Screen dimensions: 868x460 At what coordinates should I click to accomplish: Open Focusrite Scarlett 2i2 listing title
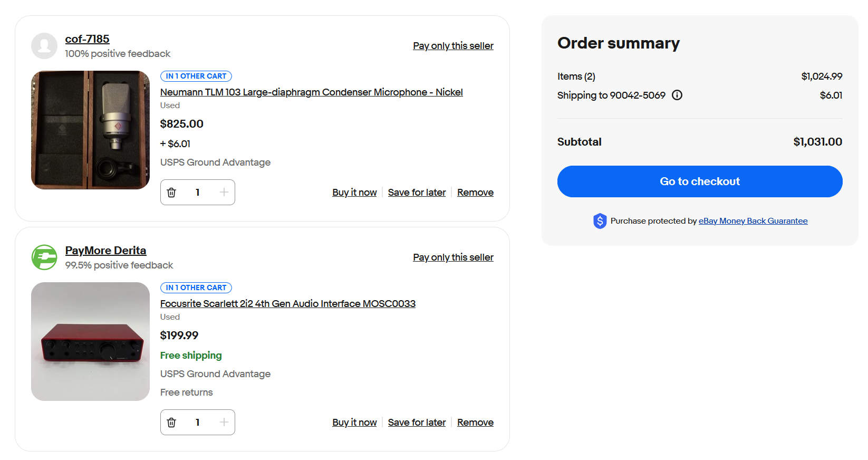tap(287, 304)
